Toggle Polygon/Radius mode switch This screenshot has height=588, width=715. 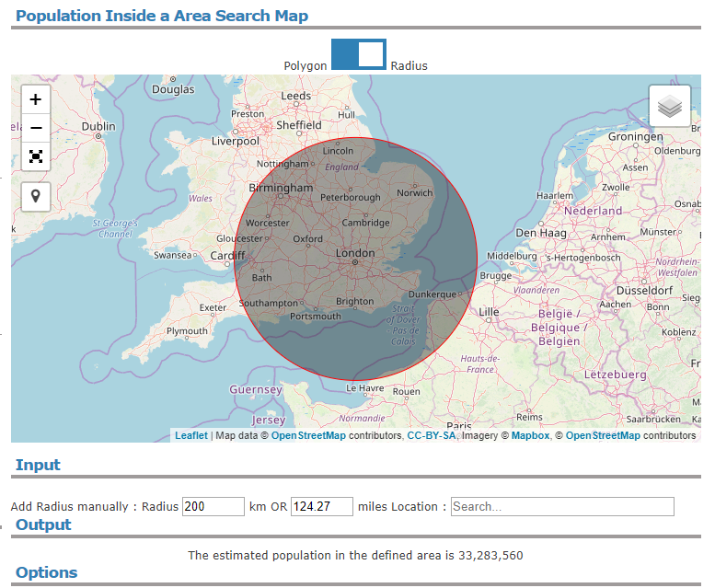pos(358,54)
